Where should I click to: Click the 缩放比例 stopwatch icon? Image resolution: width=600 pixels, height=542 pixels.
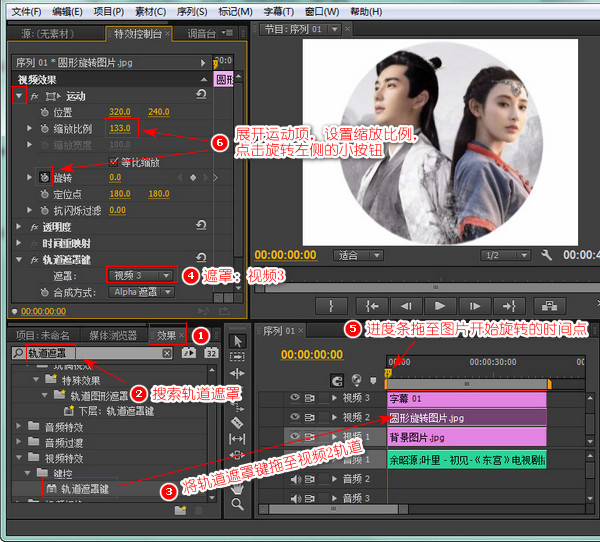[45, 128]
